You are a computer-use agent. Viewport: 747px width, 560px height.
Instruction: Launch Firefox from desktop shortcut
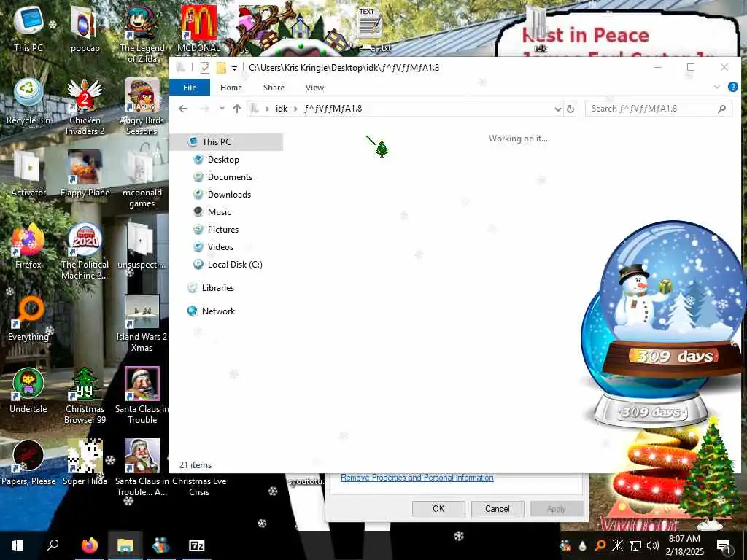(x=28, y=246)
